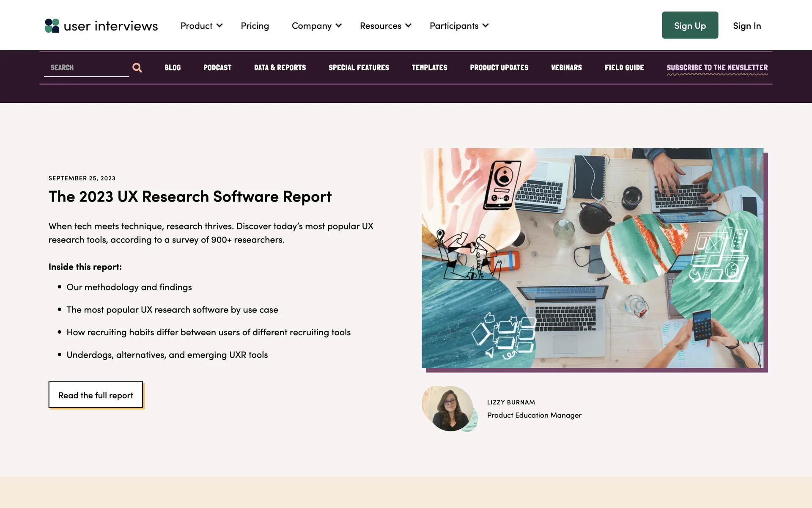Click the Sign Up button
The image size is (812, 508).
click(x=690, y=25)
